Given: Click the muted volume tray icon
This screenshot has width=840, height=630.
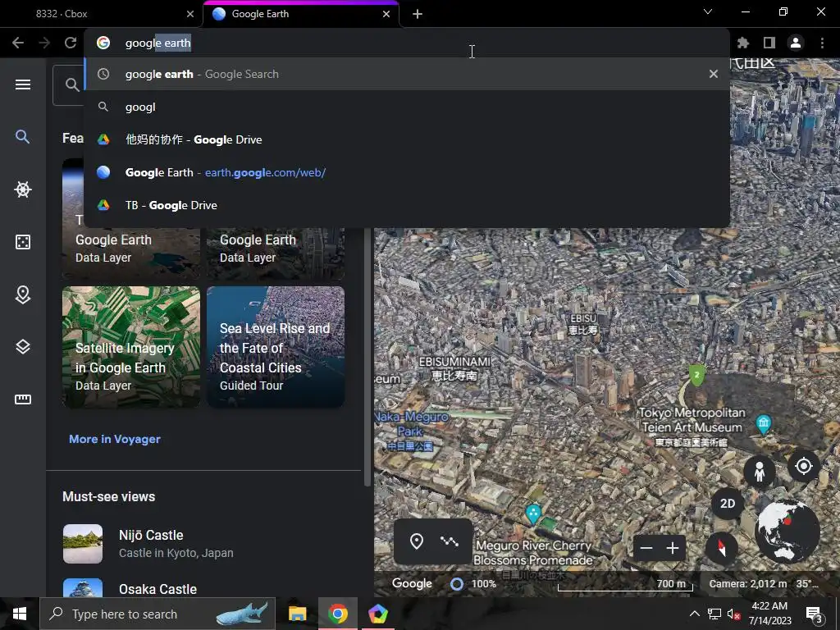Looking at the screenshot, I should (x=733, y=614).
